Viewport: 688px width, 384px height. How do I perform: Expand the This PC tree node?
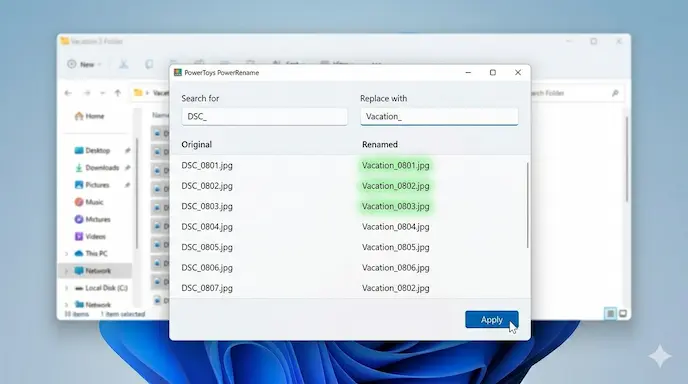coord(67,254)
